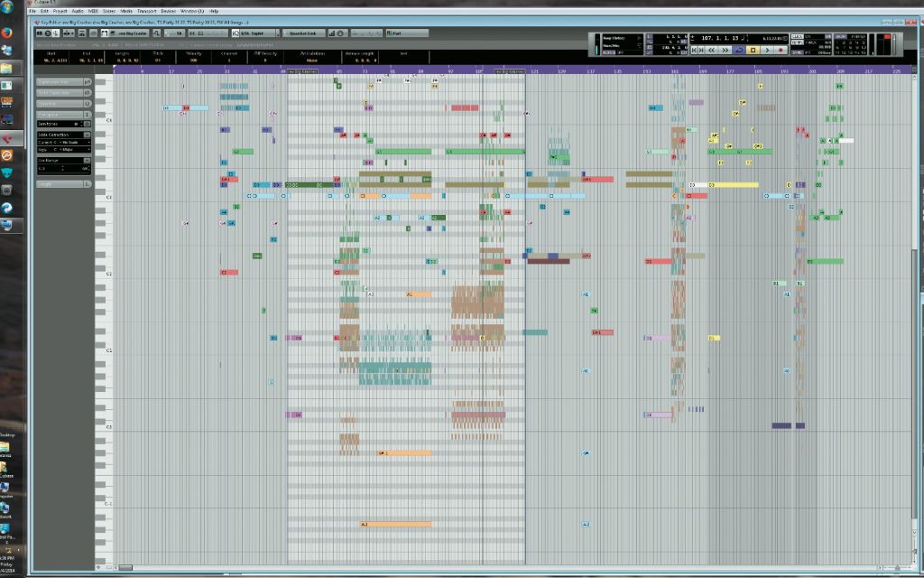Click the Semitones apply button
Screen dimensions: 924x578
(x=88, y=124)
